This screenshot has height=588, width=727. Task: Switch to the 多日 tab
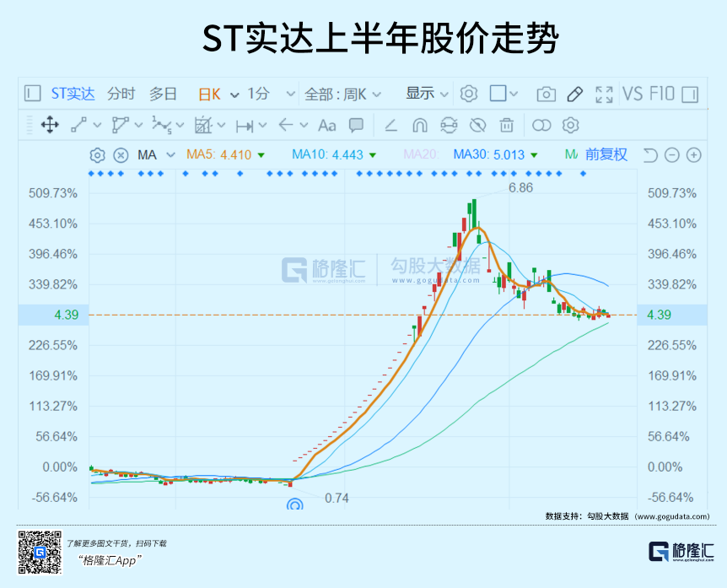[x=163, y=94]
